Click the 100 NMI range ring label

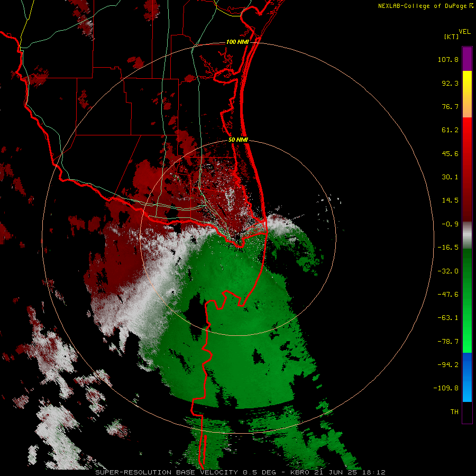click(x=237, y=42)
